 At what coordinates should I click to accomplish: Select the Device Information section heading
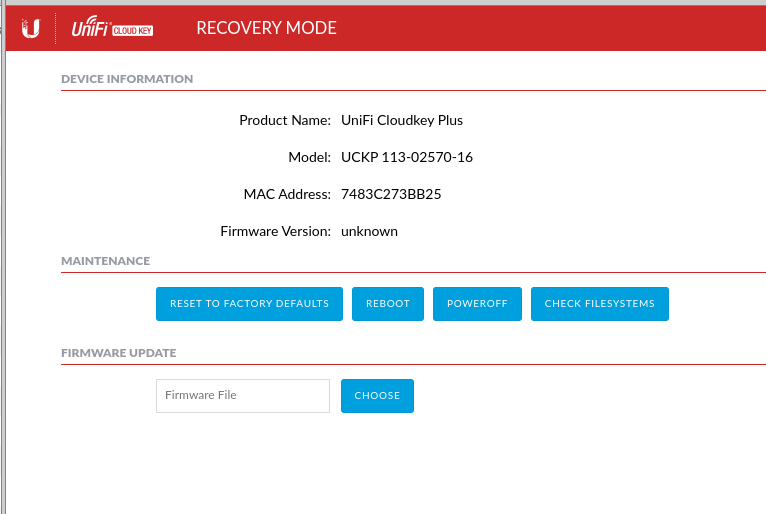coord(127,79)
